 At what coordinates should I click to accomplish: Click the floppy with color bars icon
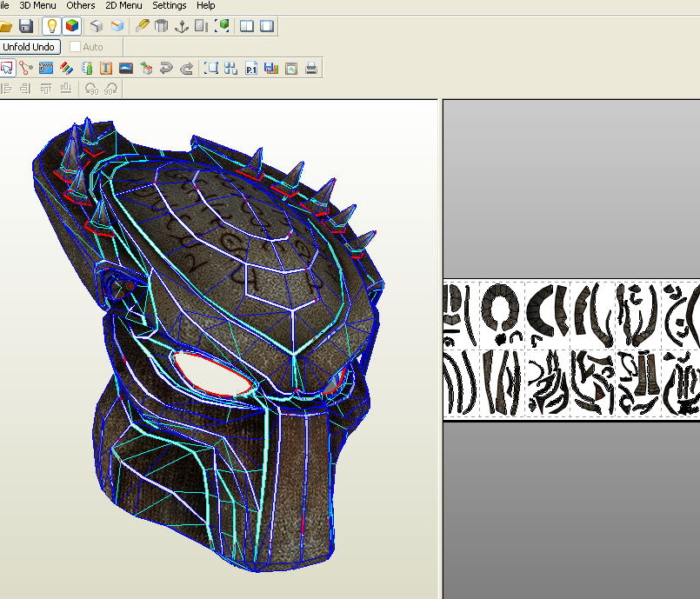click(x=271, y=69)
